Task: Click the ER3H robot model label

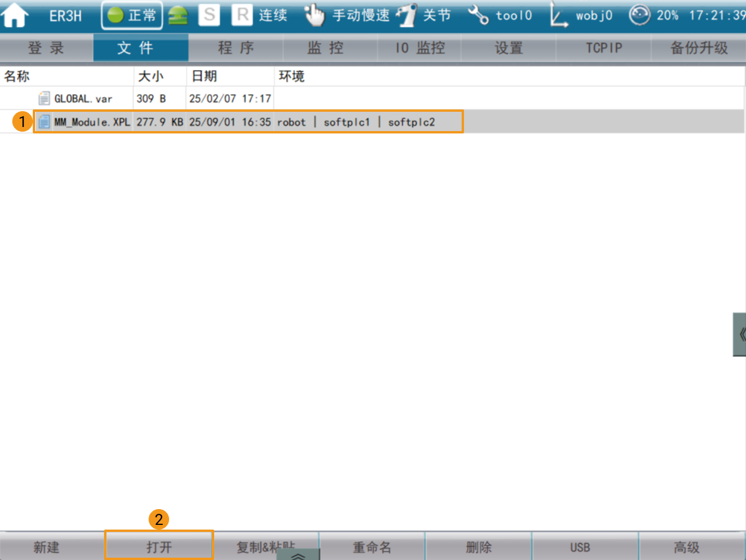Action: (66, 16)
